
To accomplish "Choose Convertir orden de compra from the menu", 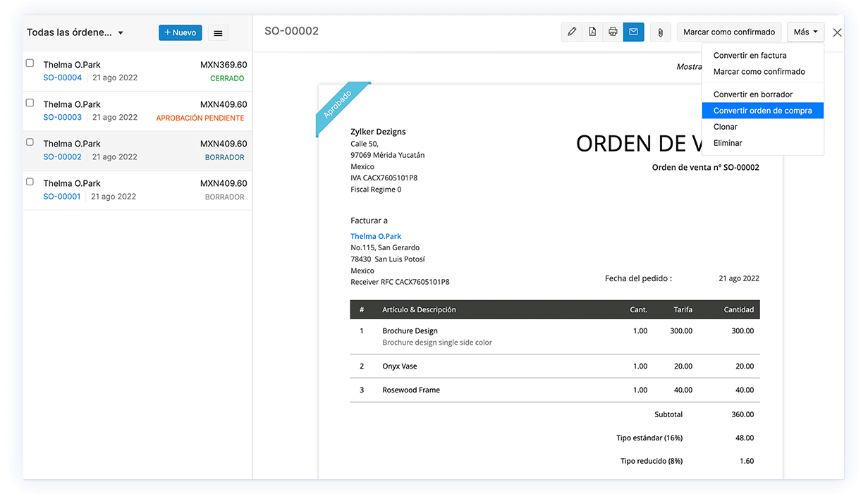I will point(762,110).
